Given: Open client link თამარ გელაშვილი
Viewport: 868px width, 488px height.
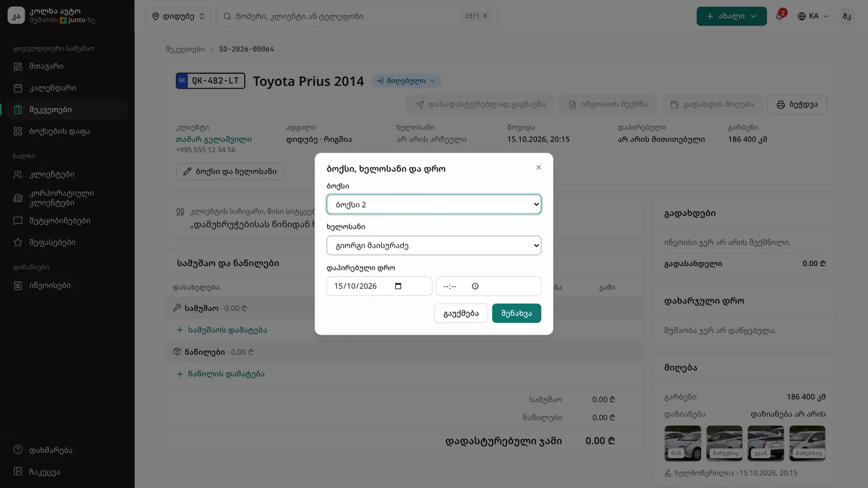Looking at the screenshot, I should [213, 139].
